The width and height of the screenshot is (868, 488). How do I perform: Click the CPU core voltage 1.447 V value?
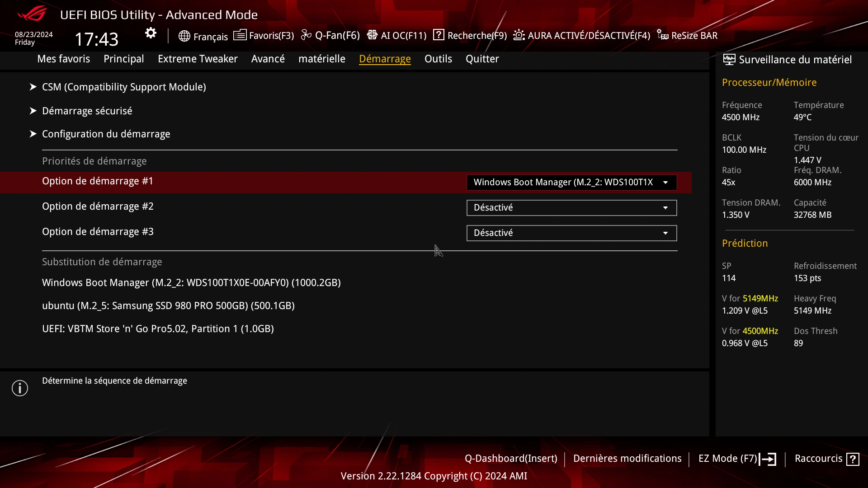click(x=807, y=160)
